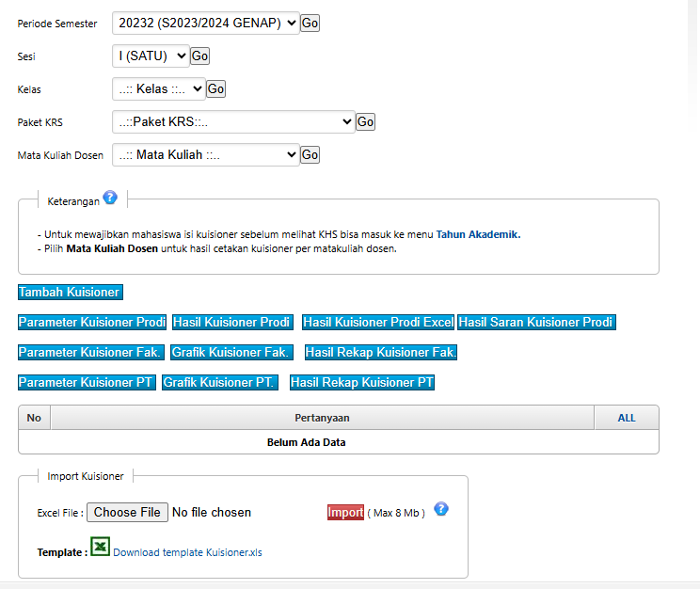This screenshot has height=589, width=700.
Task: Open Parameter Kuisioner Prodi
Action: pos(92,323)
